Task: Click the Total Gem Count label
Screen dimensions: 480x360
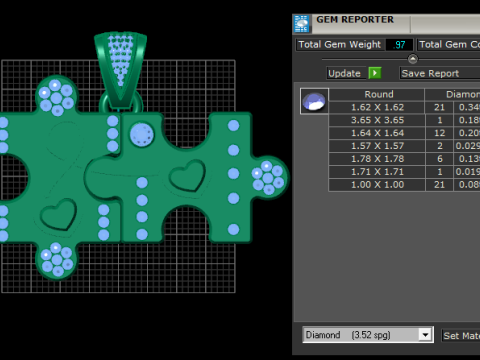Action: tap(449, 45)
